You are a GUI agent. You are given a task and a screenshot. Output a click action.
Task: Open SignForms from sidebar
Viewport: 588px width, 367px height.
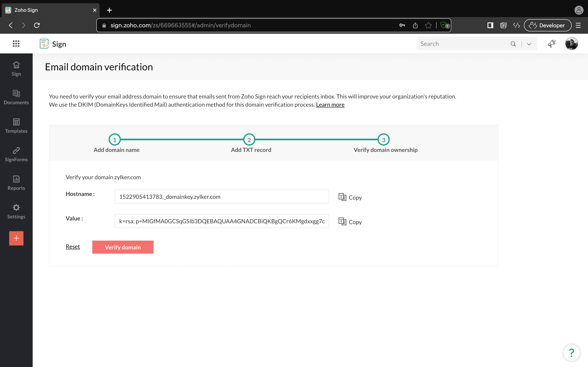[16, 154]
